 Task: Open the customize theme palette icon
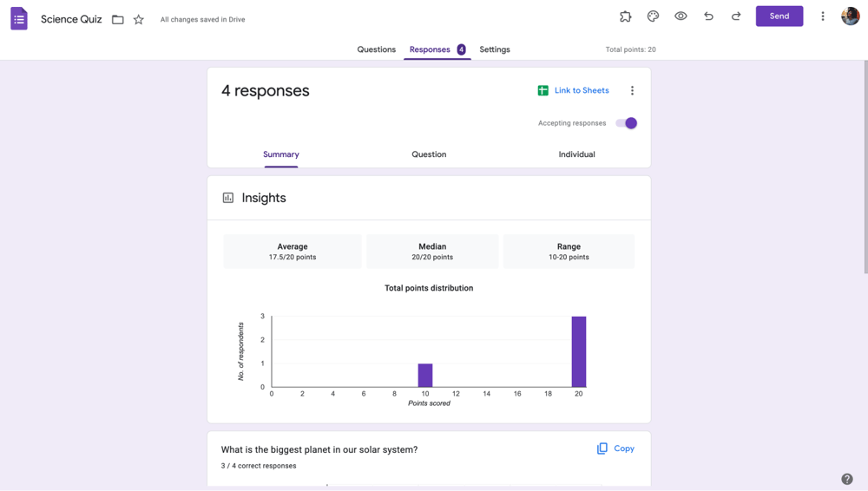[x=653, y=16]
